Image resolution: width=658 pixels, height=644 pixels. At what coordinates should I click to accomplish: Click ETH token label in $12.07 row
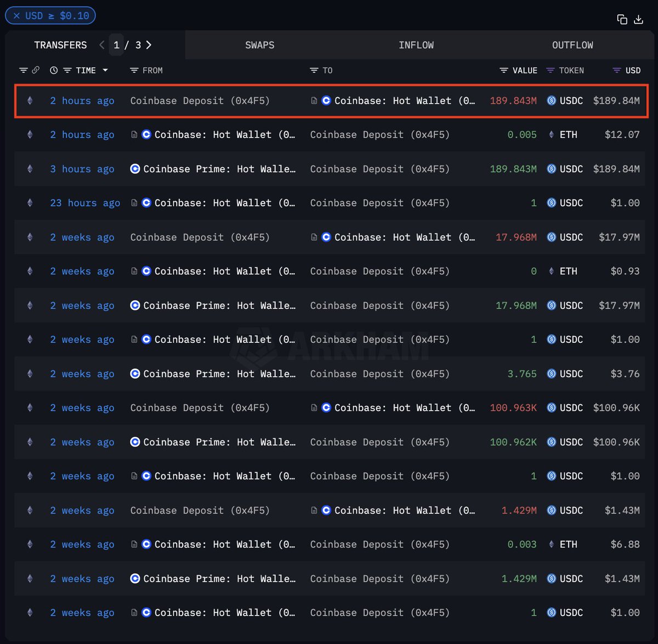click(568, 134)
